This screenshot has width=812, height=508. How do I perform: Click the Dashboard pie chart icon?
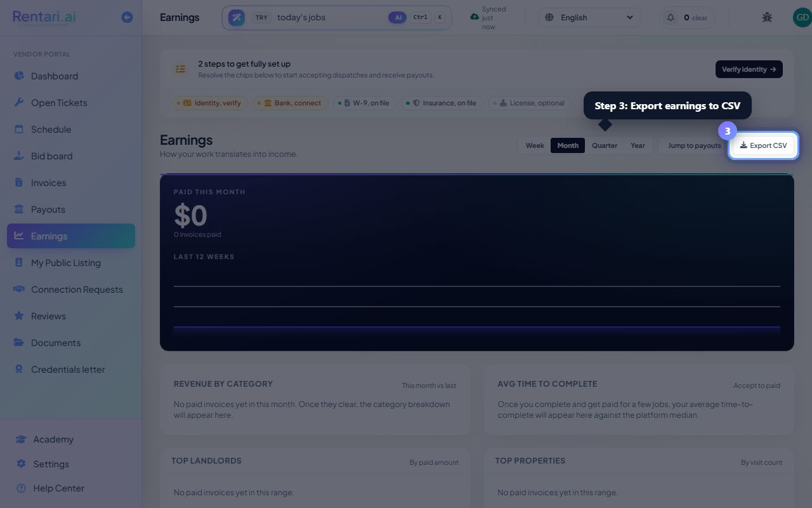click(x=19, y=76)
